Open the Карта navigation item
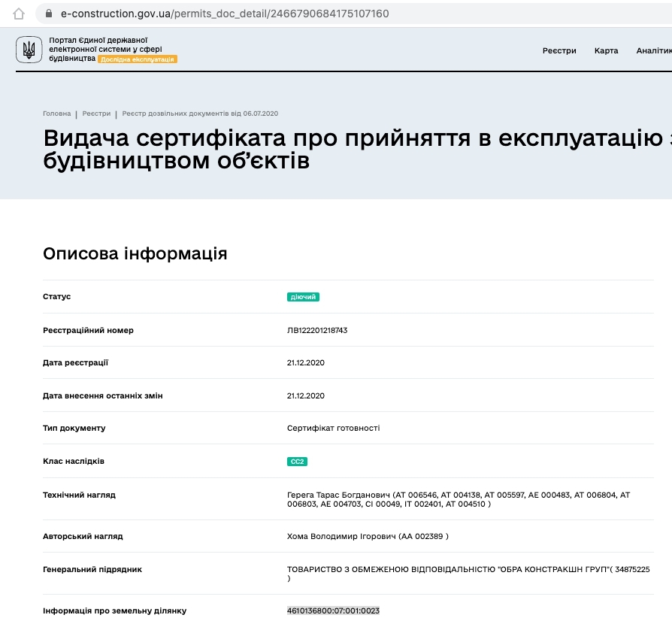Screen dimensions: 672x627 click(606, 50)
